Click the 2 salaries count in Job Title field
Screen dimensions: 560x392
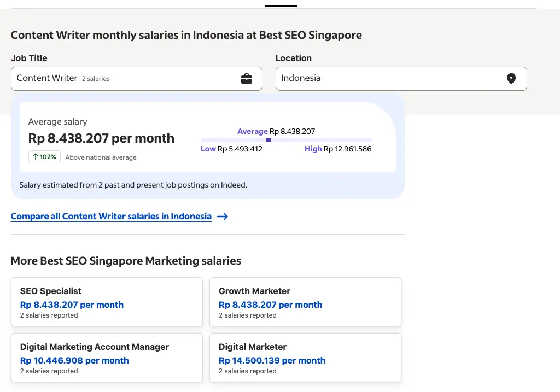96,79
